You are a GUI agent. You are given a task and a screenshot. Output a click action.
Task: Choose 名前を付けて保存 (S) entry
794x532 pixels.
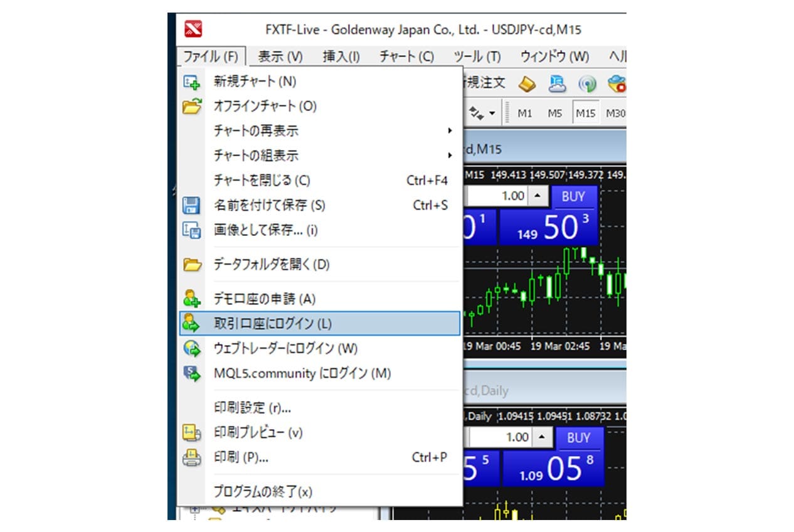(x=320, y=205)
